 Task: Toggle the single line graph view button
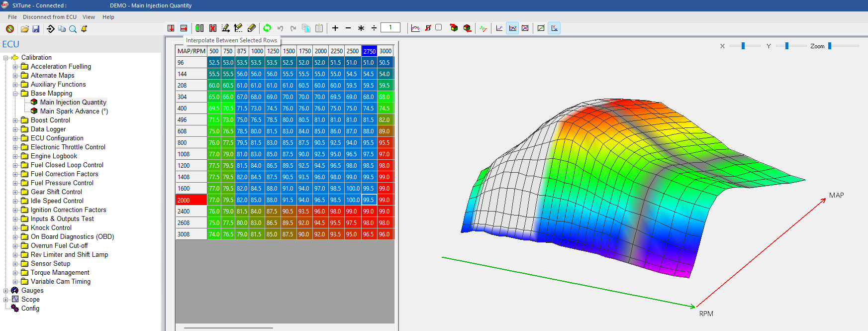coord(499,28)
